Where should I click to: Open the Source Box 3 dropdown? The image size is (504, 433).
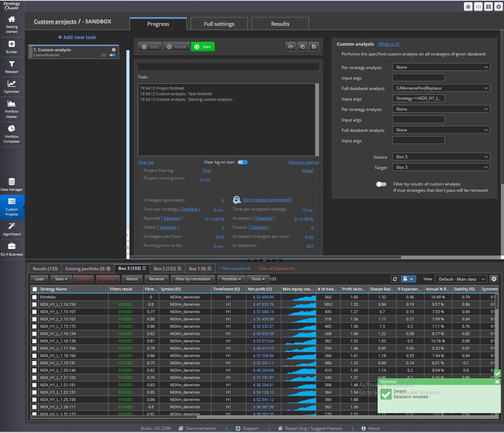441,157
